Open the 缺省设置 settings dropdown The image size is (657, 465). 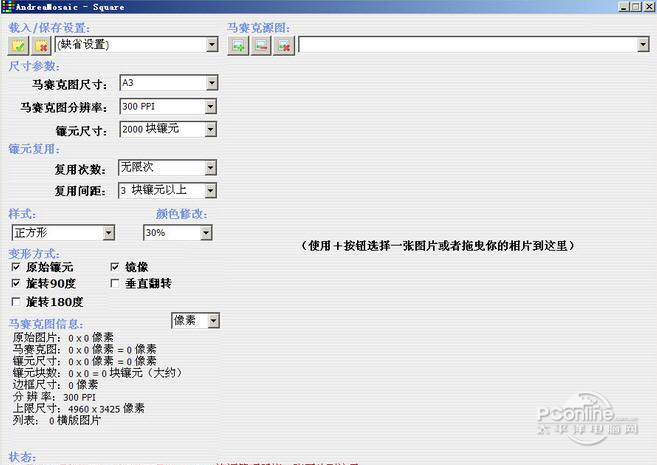pos(212,44)
